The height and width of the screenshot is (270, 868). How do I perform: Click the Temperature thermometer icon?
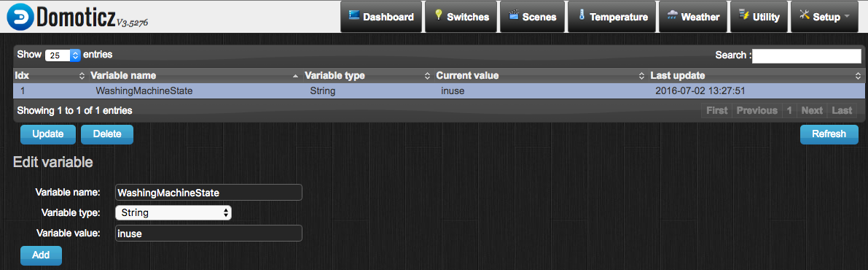click(x=582, y=15)
